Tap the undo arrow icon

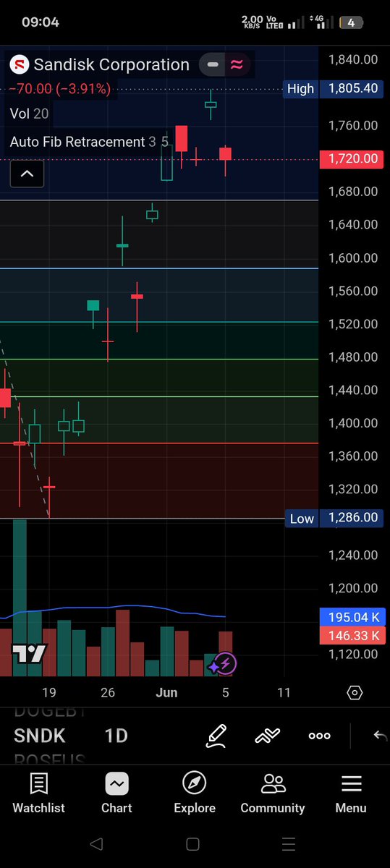tap(380, 736)
